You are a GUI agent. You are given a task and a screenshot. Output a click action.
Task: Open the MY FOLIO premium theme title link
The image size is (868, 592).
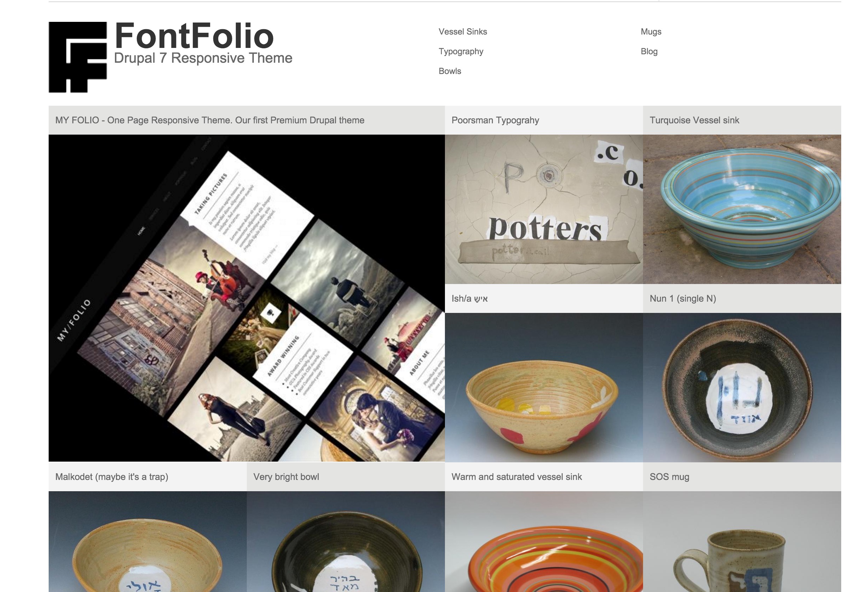(x=210, y=120)
